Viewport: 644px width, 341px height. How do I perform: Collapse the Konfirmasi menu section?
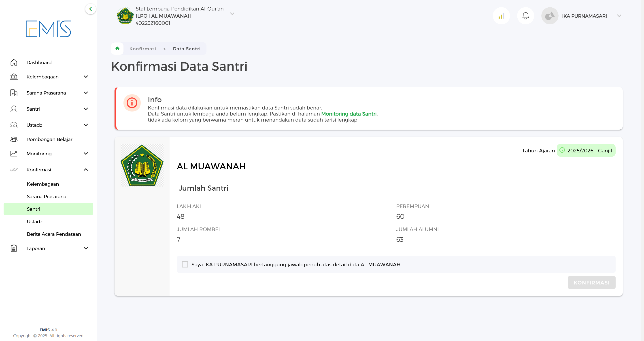[86, 170]
